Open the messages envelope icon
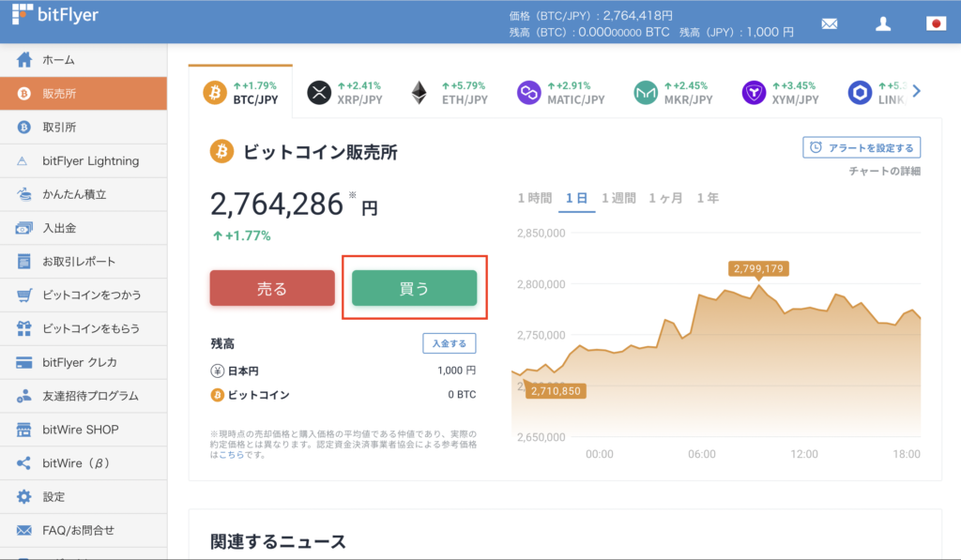Viewport: 961px width, 560px height. point(829,23)
